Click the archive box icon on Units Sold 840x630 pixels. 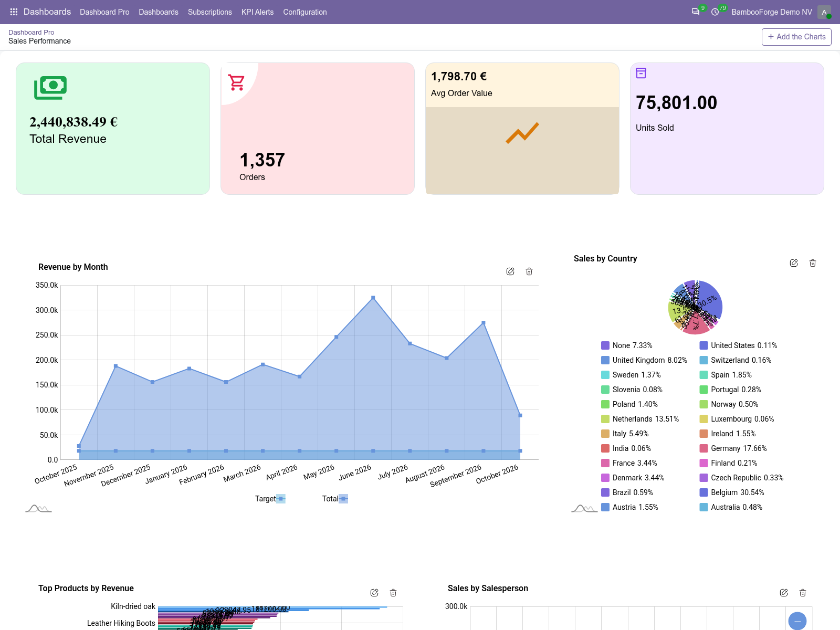point(641,73)
